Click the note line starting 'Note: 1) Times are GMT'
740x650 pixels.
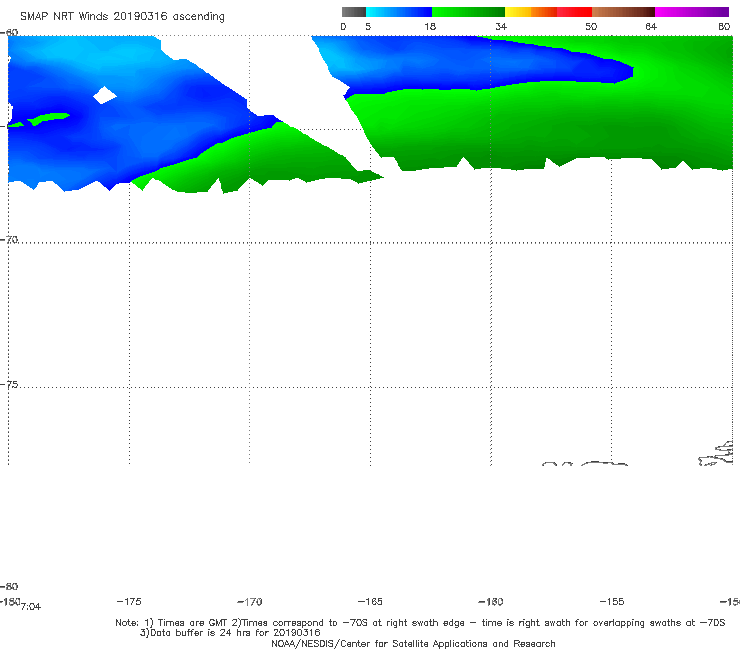pos(420,623)
